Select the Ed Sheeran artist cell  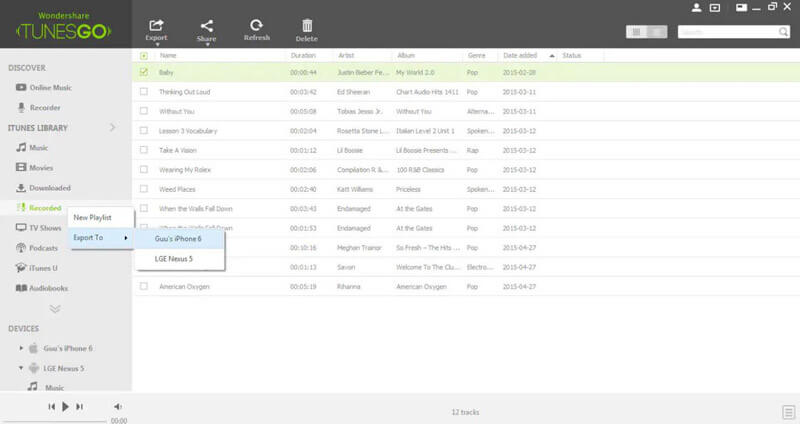(354, 92)
